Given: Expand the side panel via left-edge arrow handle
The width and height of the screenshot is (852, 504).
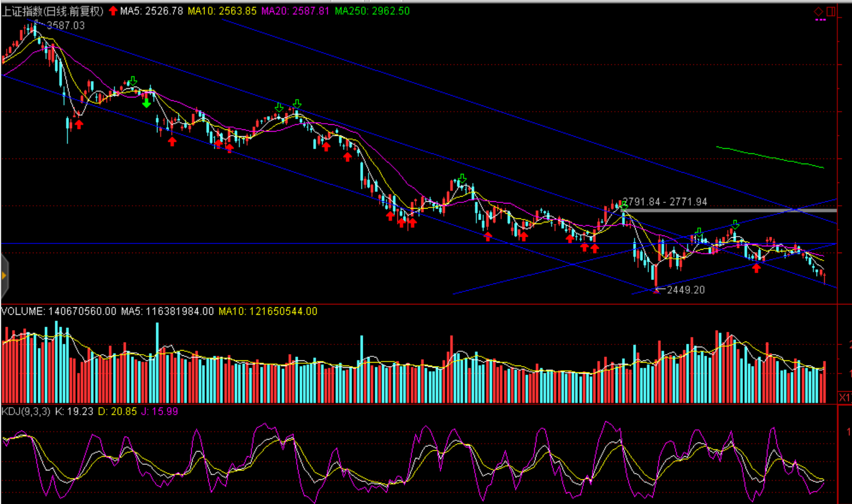Looking at the screenshot, I should click(4, 276).
